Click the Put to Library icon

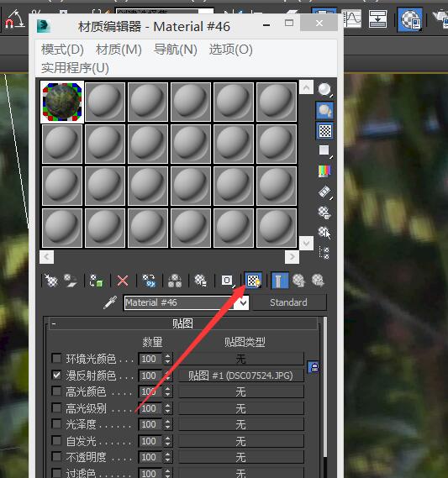pos(201,281)
